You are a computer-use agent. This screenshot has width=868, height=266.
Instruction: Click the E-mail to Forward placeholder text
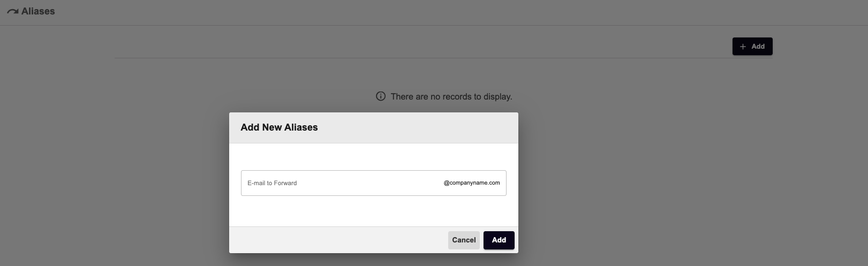(x=272, y=183)
